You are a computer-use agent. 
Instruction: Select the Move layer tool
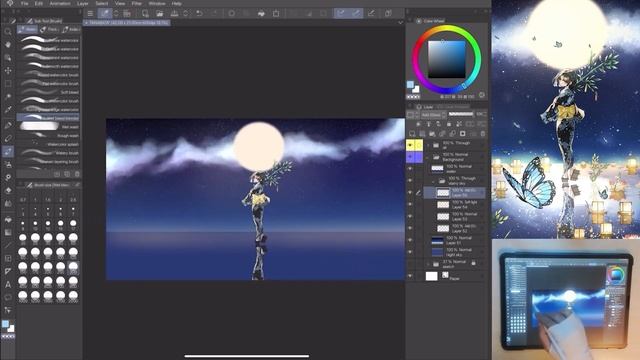(8, 71)
